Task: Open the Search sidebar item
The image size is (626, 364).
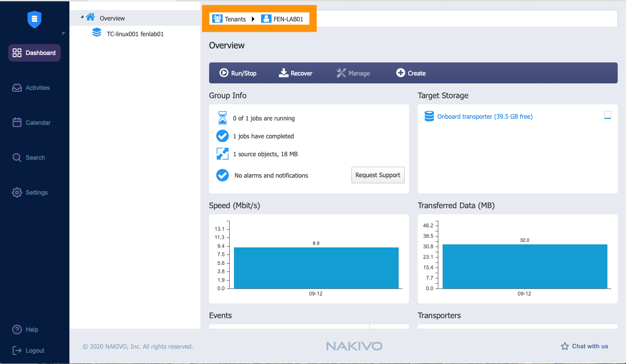Action: [x=29, y=158]
